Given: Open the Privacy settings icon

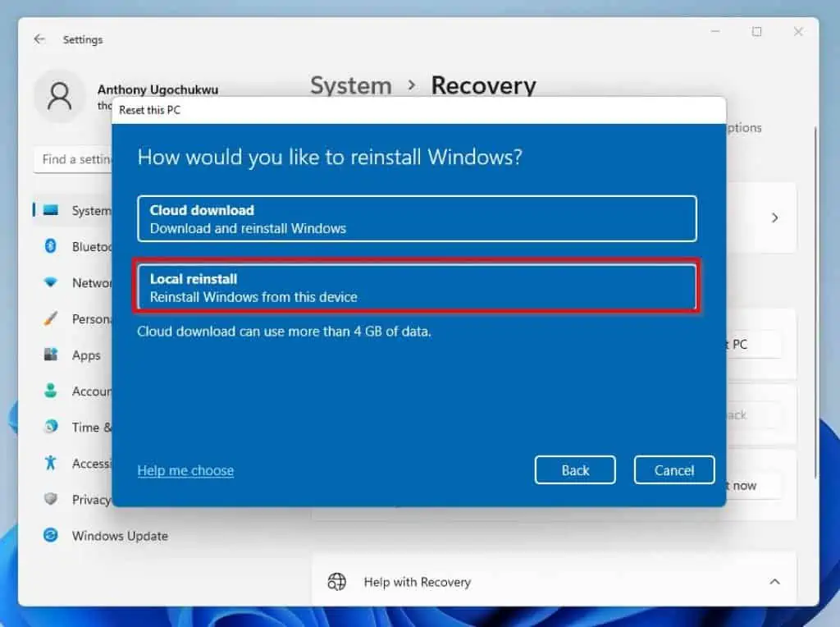Looking at the screenshot, I should (52, 499).
